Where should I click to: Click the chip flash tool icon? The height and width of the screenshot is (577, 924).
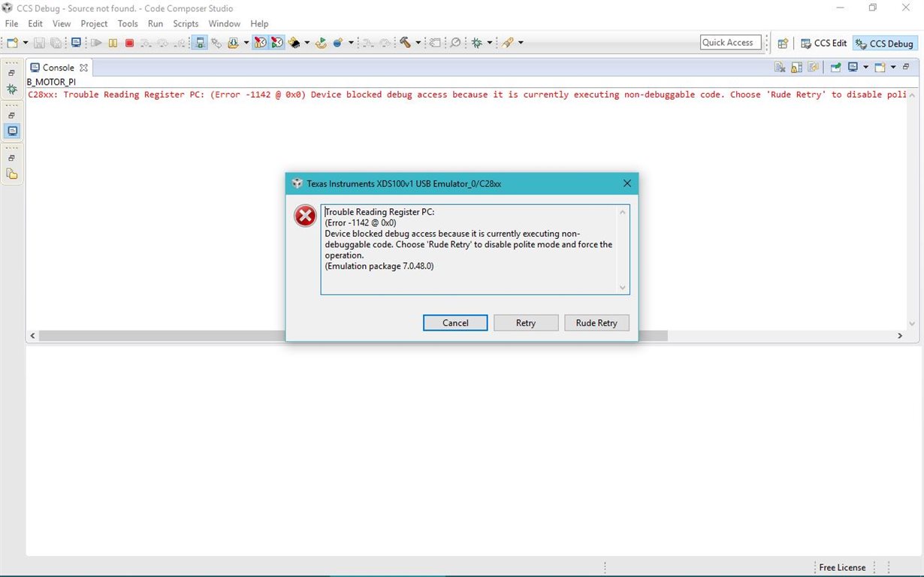click(x=294, y=43)
